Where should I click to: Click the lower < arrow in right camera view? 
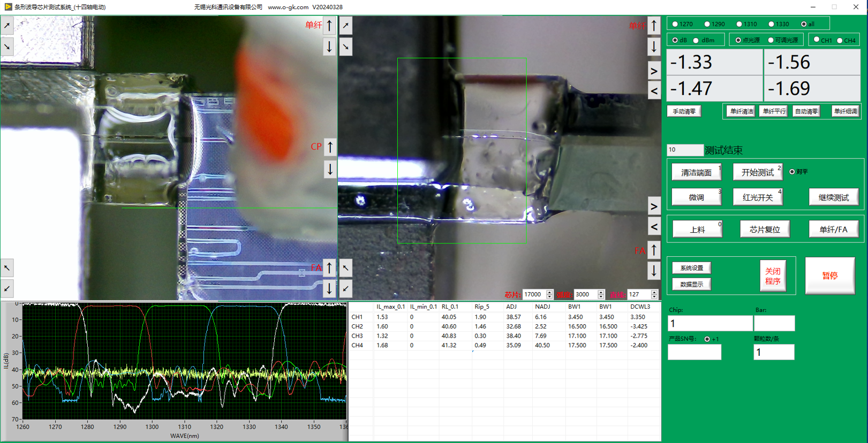pos(654,227)
